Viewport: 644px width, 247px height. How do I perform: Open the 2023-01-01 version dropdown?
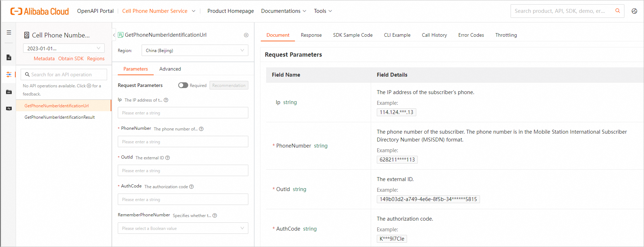pos(64,48)
